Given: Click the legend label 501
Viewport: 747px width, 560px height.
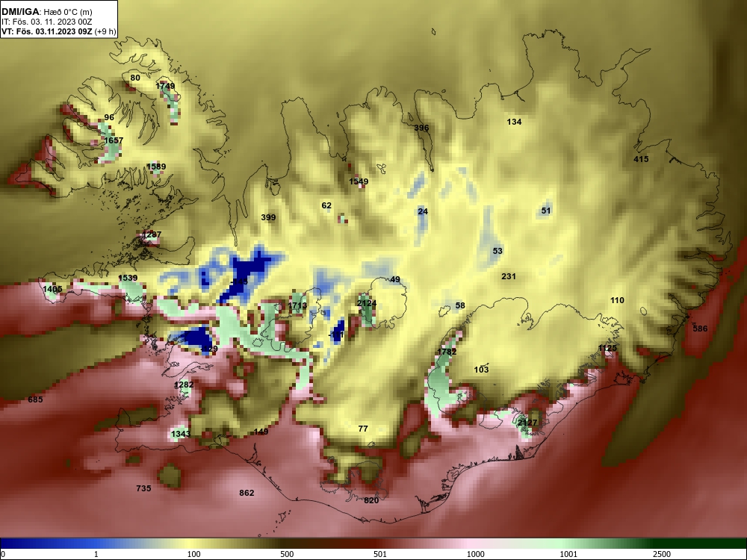Looking at the screenshot, I should pos(379,554).
